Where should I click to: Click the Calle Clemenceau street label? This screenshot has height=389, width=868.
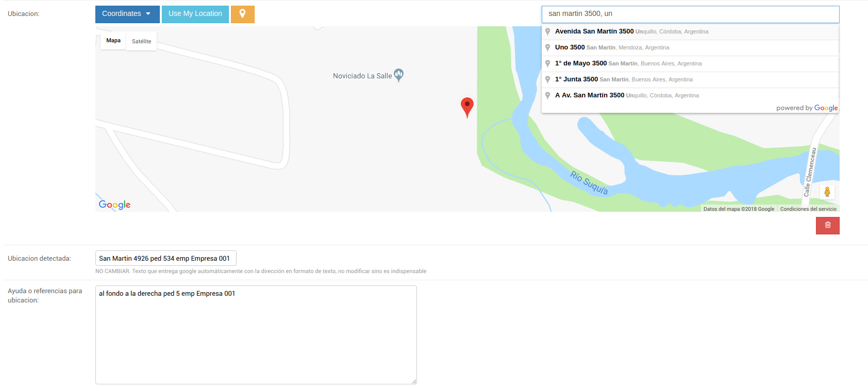(810, 172)
